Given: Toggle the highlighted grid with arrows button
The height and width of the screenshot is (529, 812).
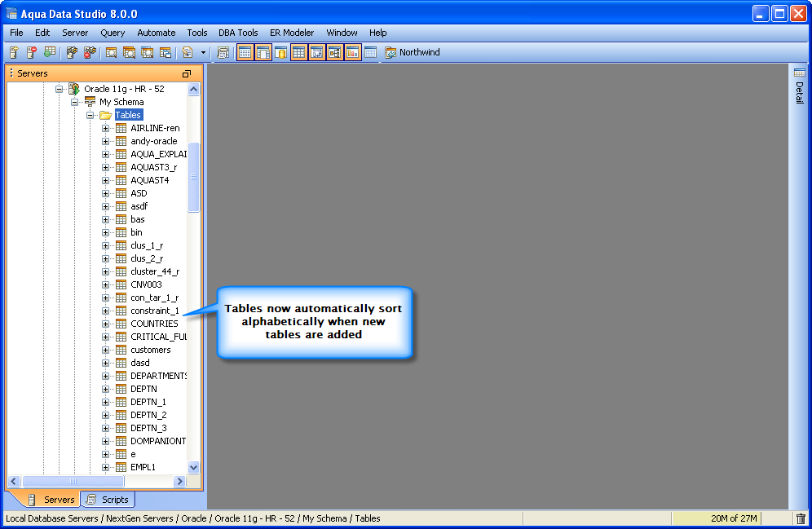Looking at the screenshot, I should [x=317, y=52].
